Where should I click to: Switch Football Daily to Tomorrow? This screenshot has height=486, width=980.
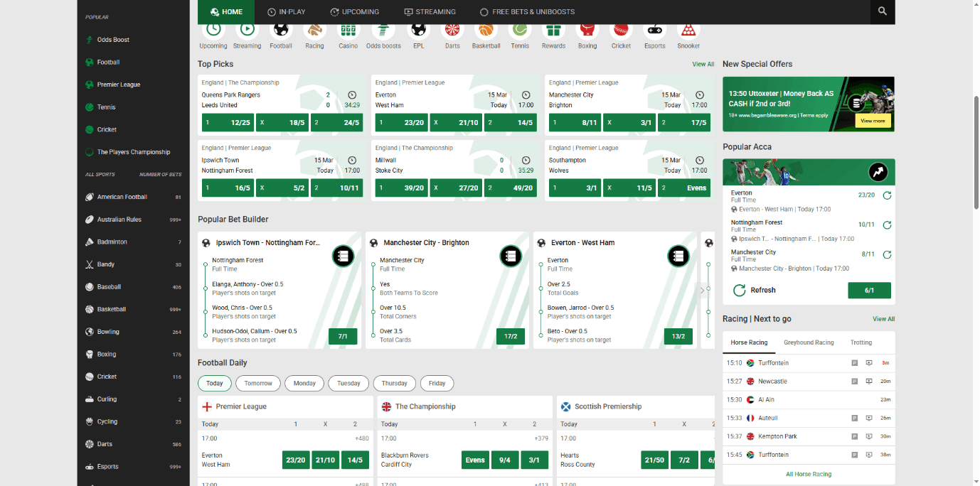(x=257, y=383)
